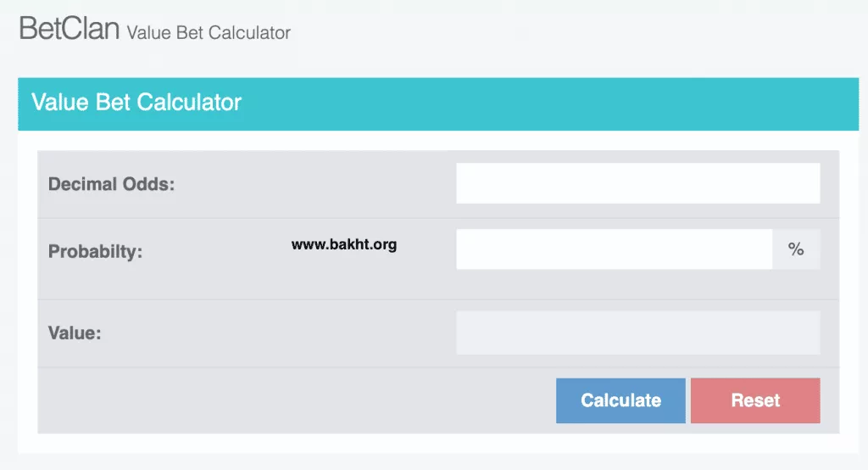The image size is (868, 470).
Task: Click the "Probabilty:" label text
Action: click(95, 252)
